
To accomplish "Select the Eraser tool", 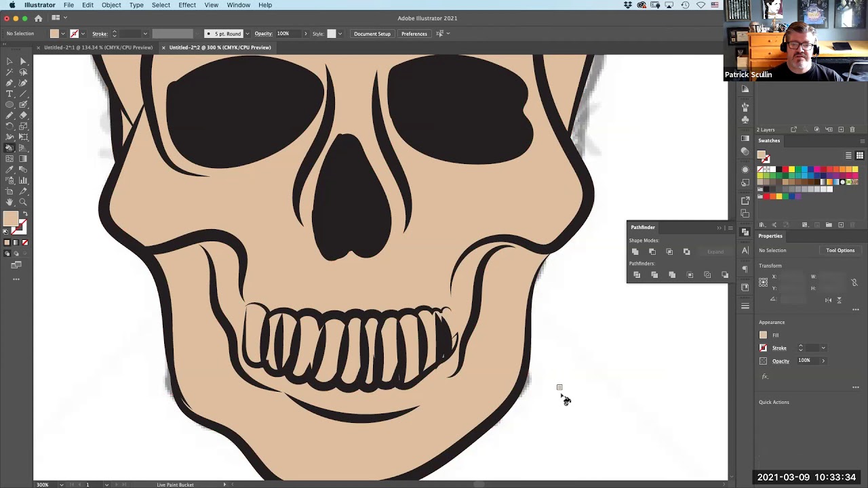I will tap(23, 115).
